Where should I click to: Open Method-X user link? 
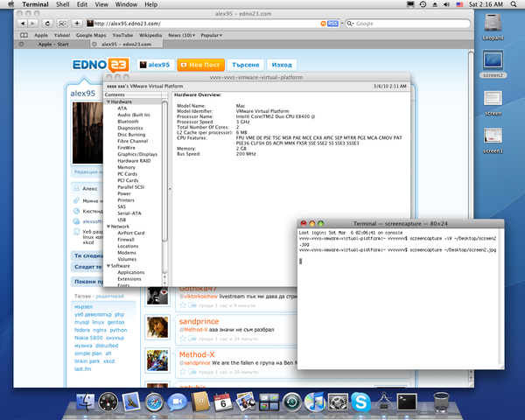pyautogui.click(x=197, y=354)
